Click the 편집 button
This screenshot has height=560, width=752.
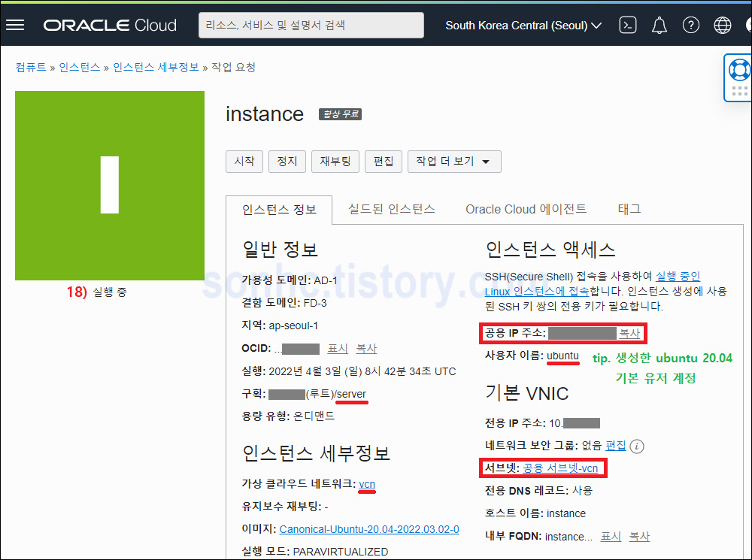click(384, 162)
